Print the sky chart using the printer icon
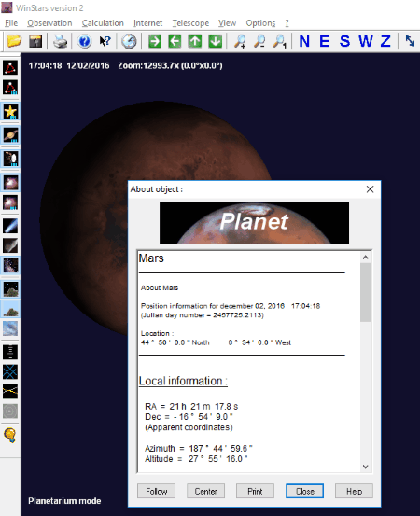The image size is (420, 516). tap(61, 41)
